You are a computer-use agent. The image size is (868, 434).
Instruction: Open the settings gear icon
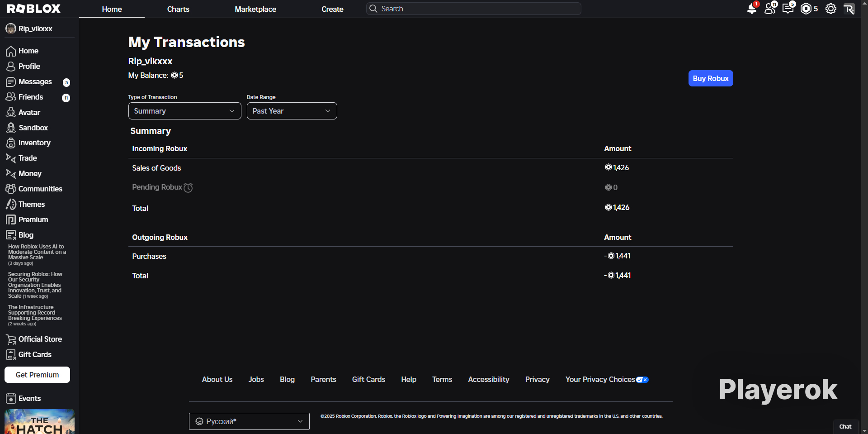point(831,9)
